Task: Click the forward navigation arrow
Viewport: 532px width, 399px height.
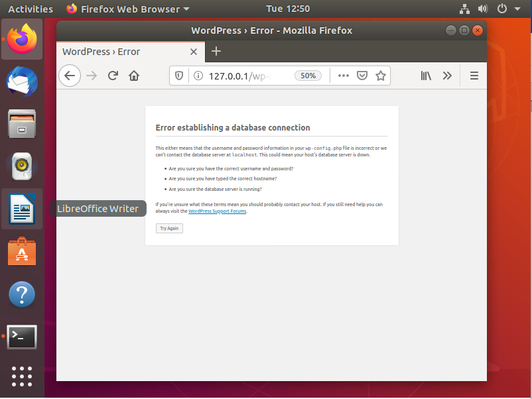Action: [x=92, y=76]
